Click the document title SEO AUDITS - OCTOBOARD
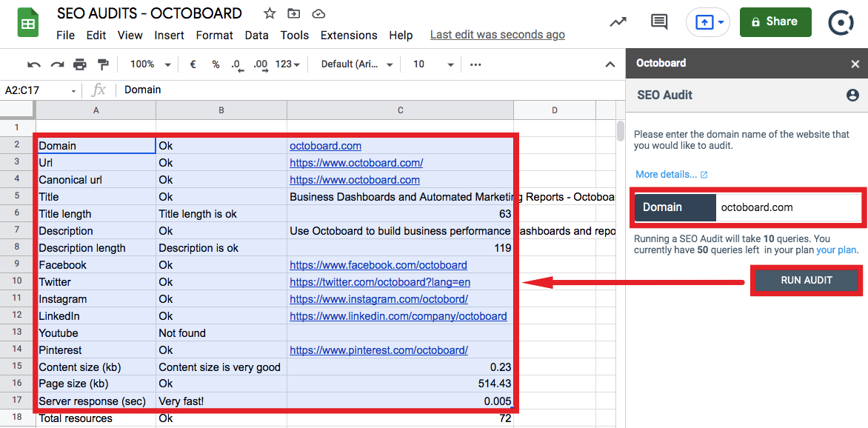Viewport: 868px width, 428px height. [150, 13]
